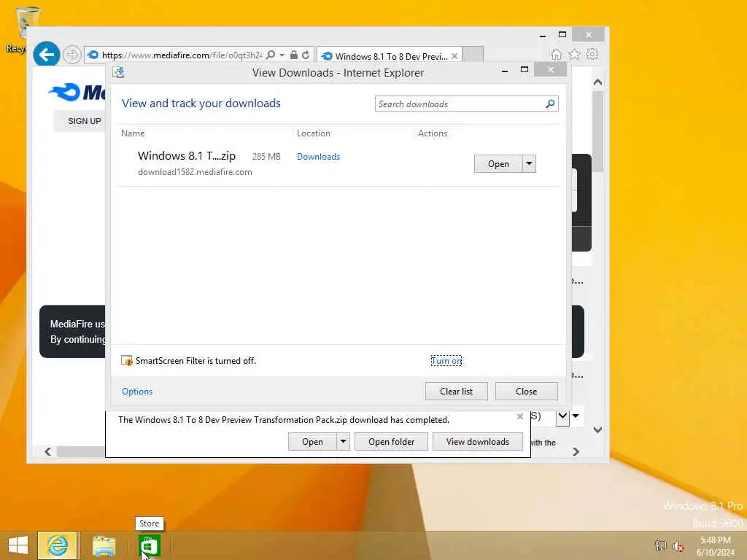Viewport: 747px width, 560px height.
Task: Close the Windows 8.1 To 8 Dev Preview tab
Action: pos(454,56)
